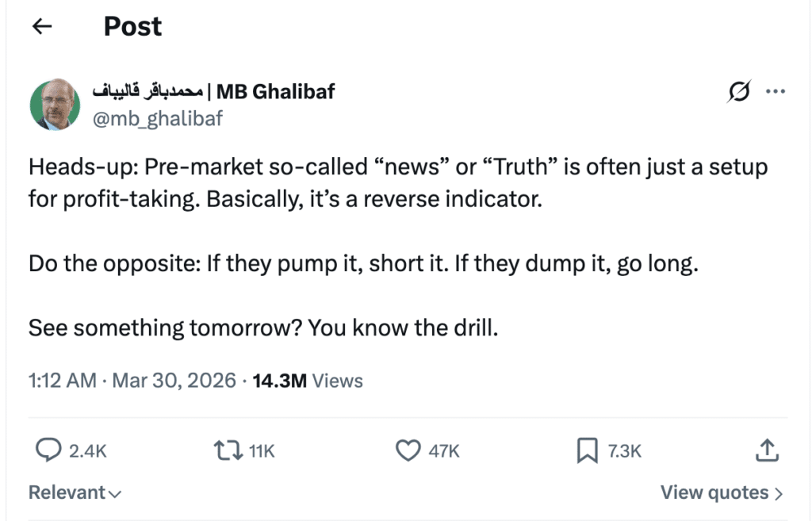This screenshot has width=812, height=521.
Task: Click the 2.4K replies count
Action: 87,451
